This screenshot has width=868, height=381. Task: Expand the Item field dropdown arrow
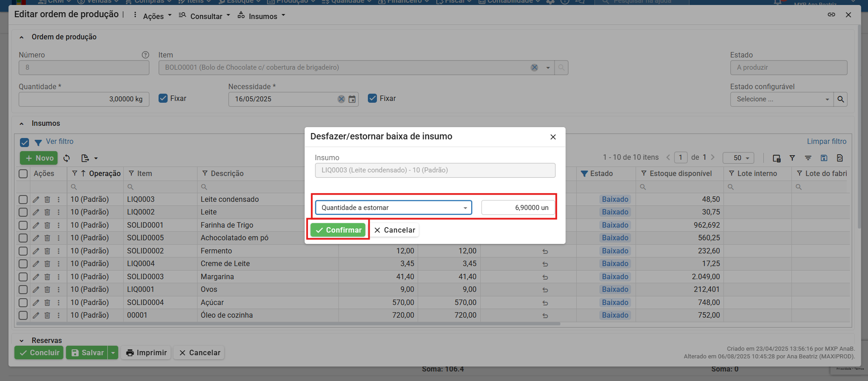click(x=548, y=68)
